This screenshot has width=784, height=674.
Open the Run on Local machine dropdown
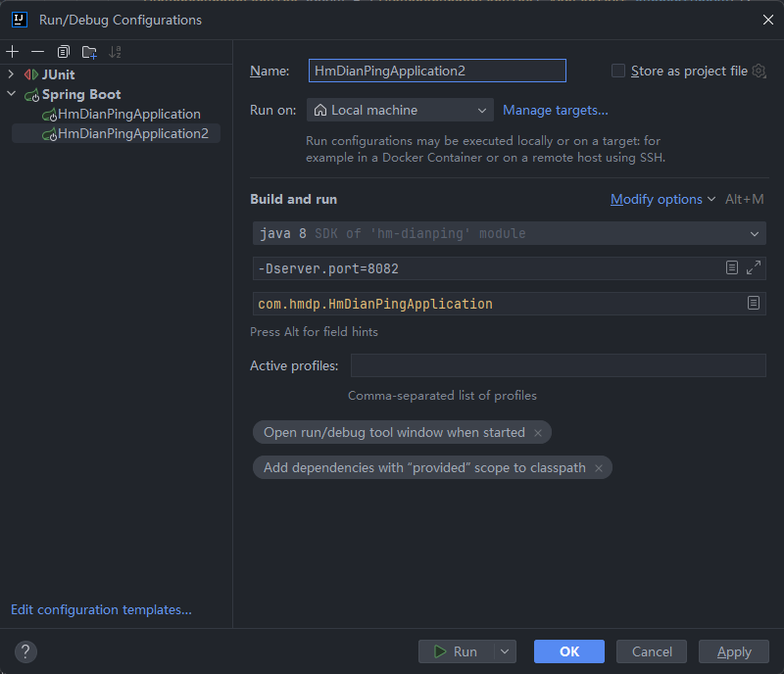point(400,110)
